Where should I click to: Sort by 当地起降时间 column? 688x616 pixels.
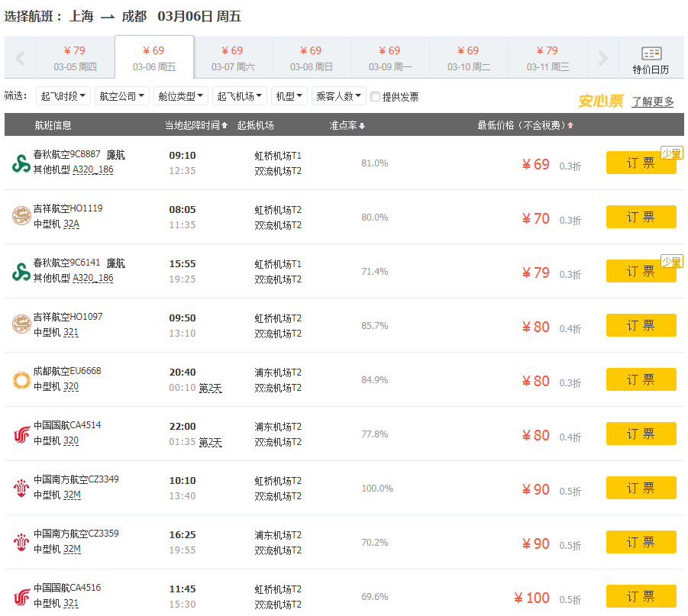(x=195, y=125)
